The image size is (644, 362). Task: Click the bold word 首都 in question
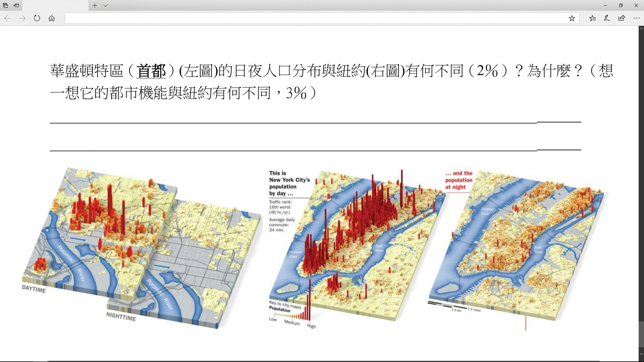point(151,71)
